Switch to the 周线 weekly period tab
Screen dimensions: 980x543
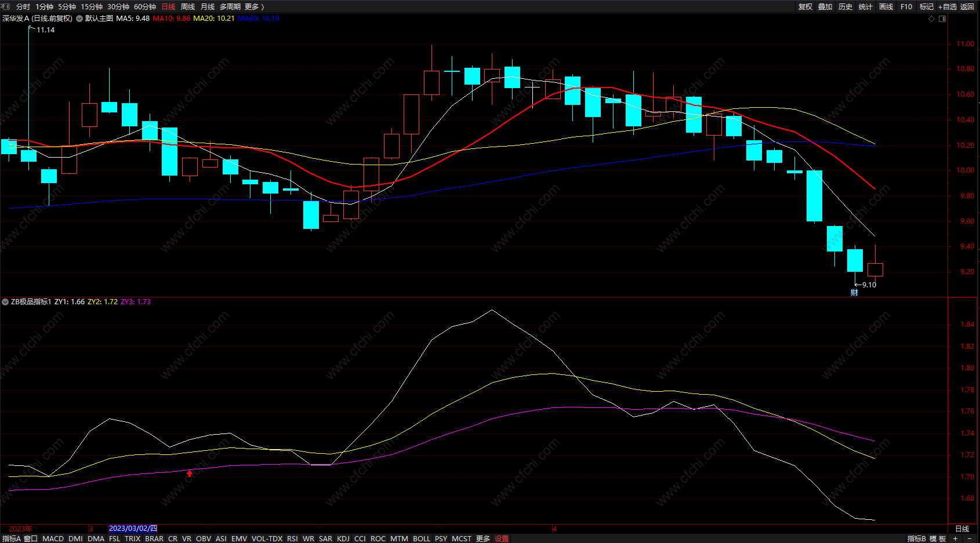pyautogui.click(x=188, y=6)
